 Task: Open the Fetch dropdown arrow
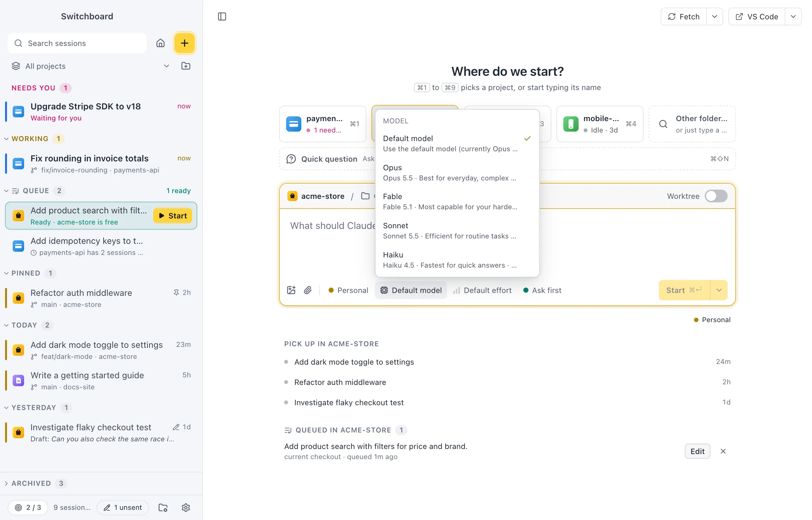coord(714,16)
